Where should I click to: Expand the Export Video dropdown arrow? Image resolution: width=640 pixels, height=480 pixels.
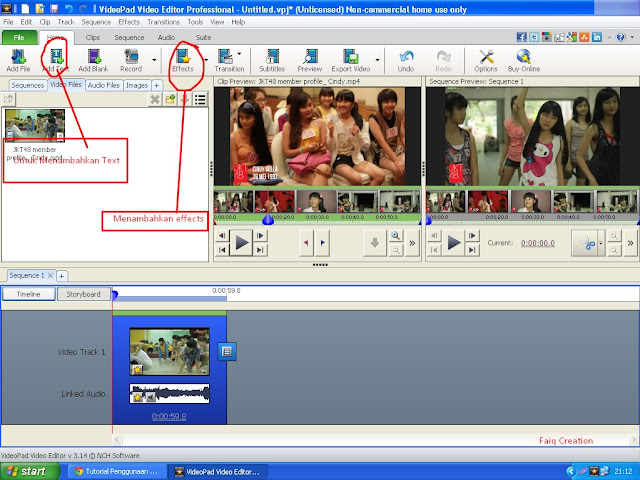(377, 60)
